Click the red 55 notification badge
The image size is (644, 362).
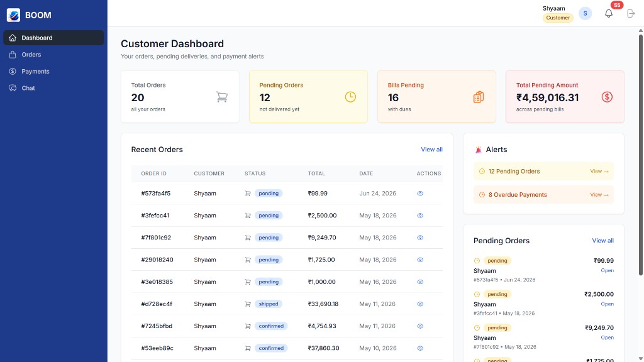[x=617, y=5]
